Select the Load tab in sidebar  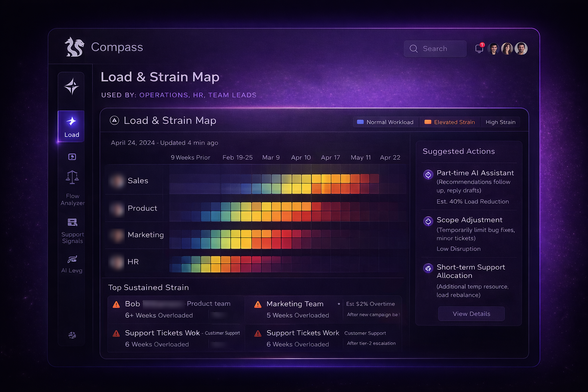click(x=72, y=127)
